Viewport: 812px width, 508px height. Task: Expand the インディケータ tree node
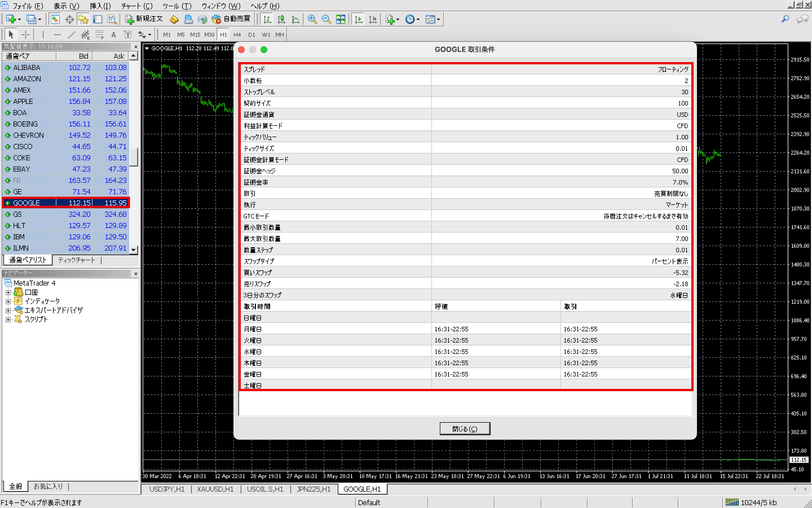(8, 301)
